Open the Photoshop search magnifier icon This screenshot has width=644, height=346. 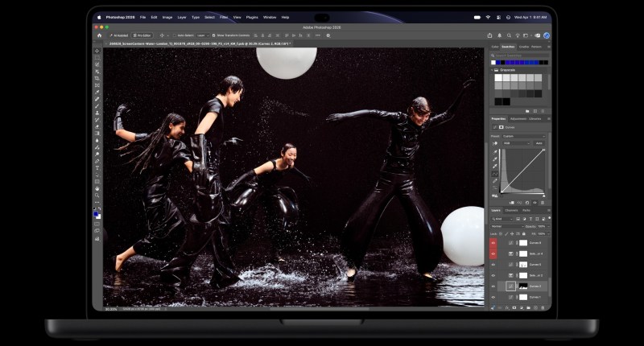coord(509,35)
